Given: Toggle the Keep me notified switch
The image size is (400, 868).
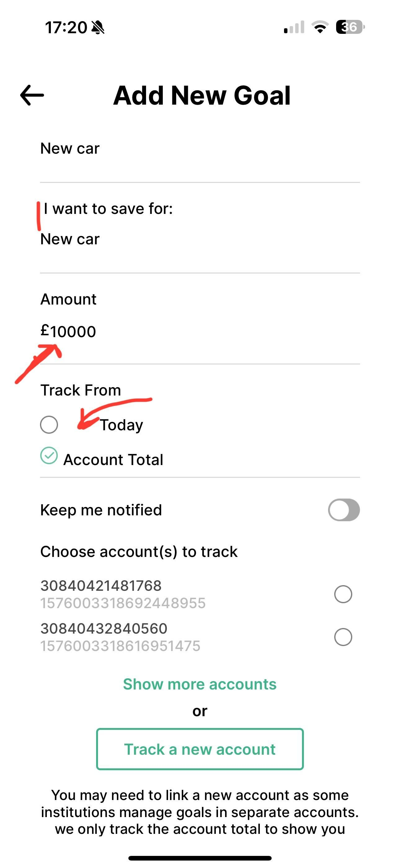Looking at the screenshot, I should coord(344,510).
